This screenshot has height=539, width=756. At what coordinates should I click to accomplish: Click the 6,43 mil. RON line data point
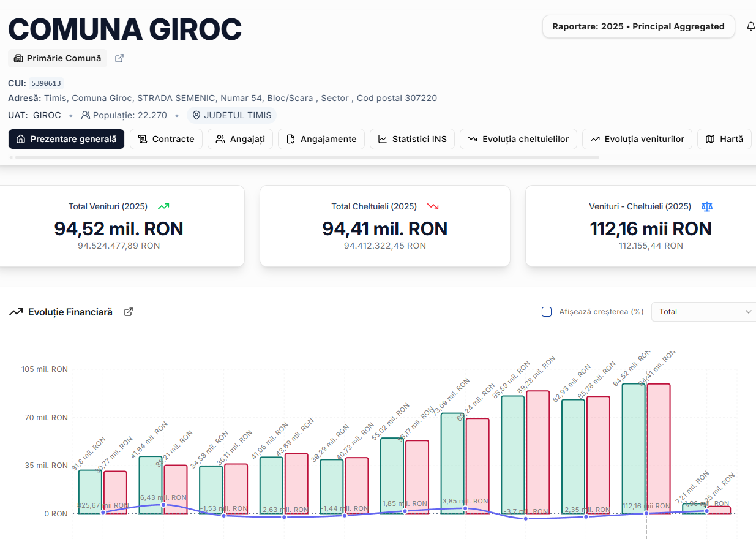(163, 505)
